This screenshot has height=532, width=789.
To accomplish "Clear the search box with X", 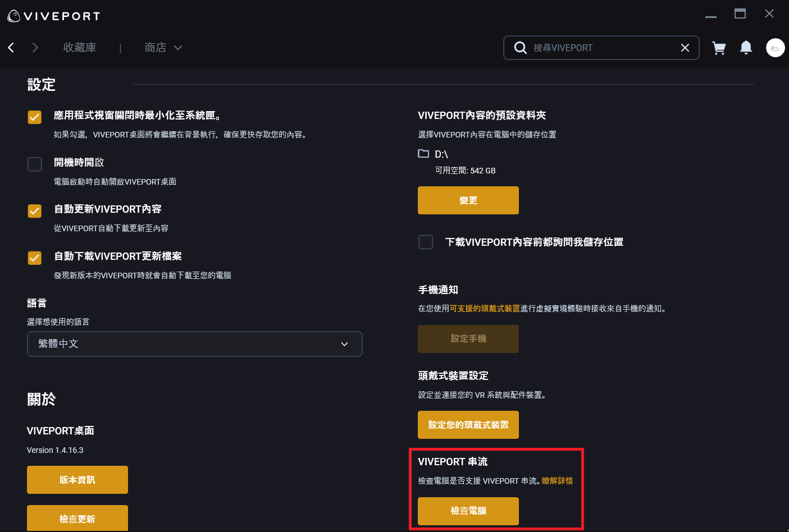I will 685,48.
